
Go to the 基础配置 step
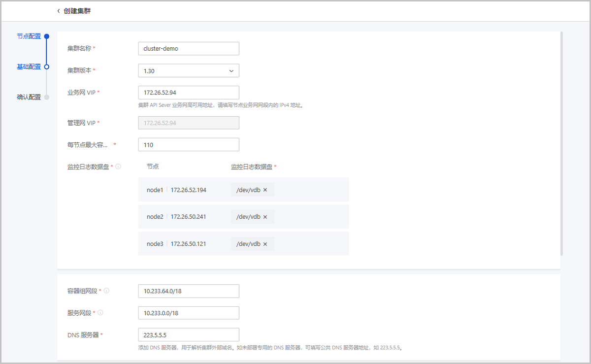pos(29,66)
